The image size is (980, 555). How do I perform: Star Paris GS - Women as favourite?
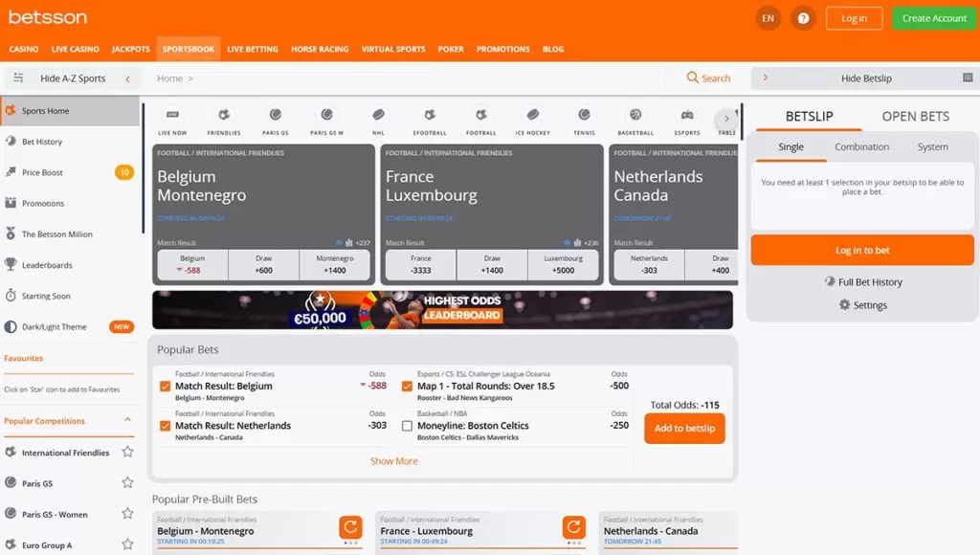point(127,514)
